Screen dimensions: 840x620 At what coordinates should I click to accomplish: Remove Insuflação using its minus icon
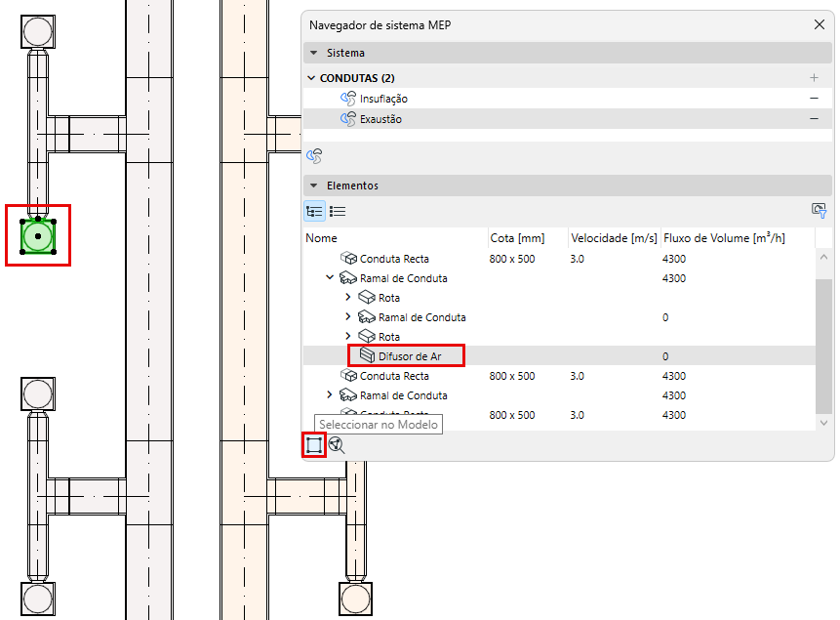tap(814, 99)
